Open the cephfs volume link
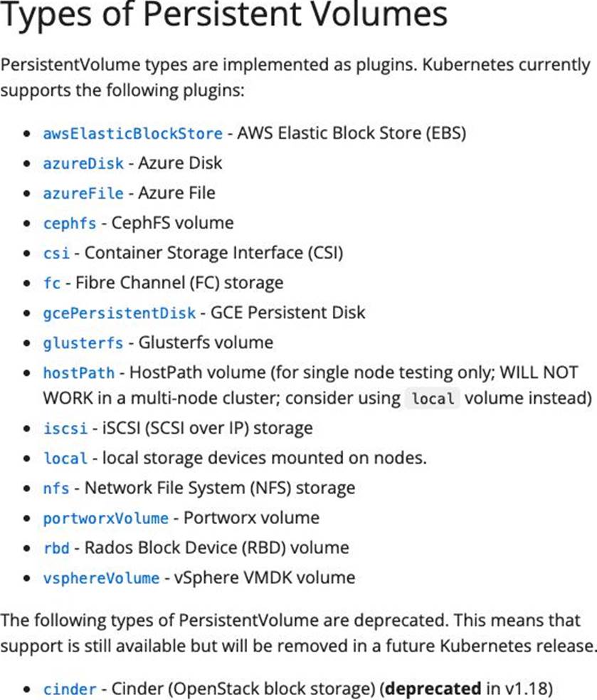597x700 pixels. 69,223
